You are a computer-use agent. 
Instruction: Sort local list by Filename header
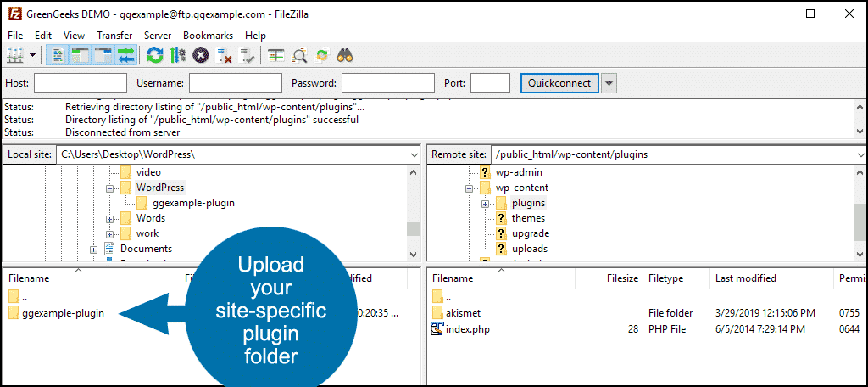[29, 278]
